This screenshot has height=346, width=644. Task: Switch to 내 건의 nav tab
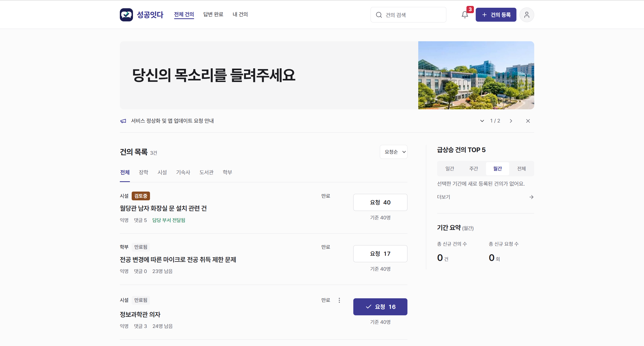click(x=240, y=14)
